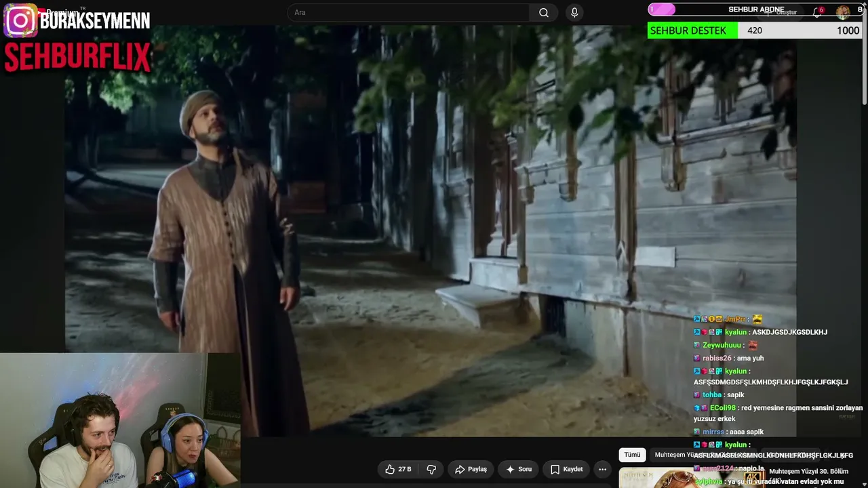Share the video via Paylaş

click(471, 469)
